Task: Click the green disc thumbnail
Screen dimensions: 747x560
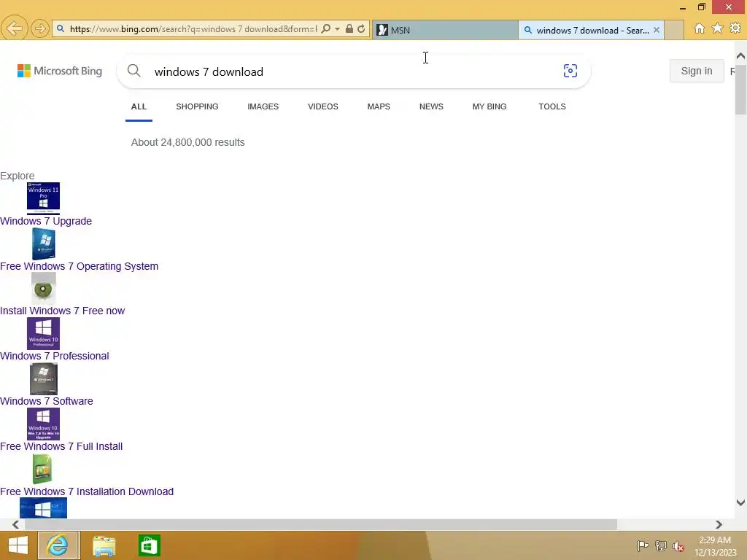Action: tap(43, 289)
